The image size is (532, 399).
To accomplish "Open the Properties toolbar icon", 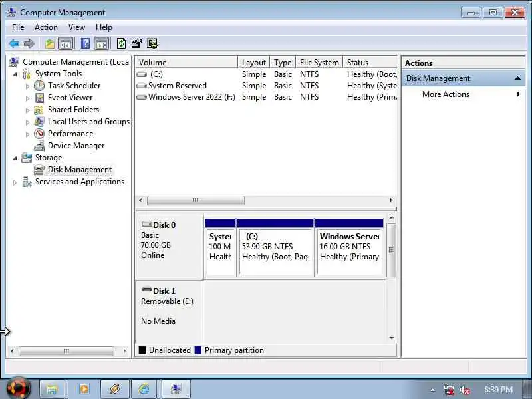I will click(136, 43).
